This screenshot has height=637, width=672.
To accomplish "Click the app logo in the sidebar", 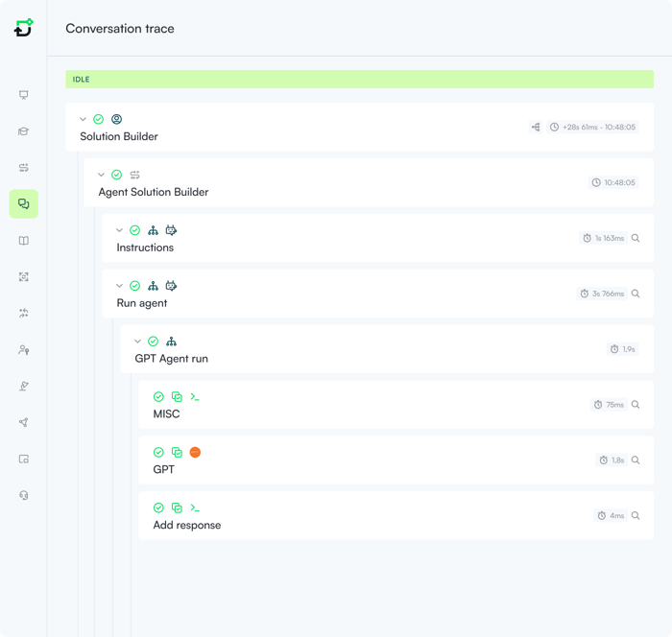I will point(24,28).
